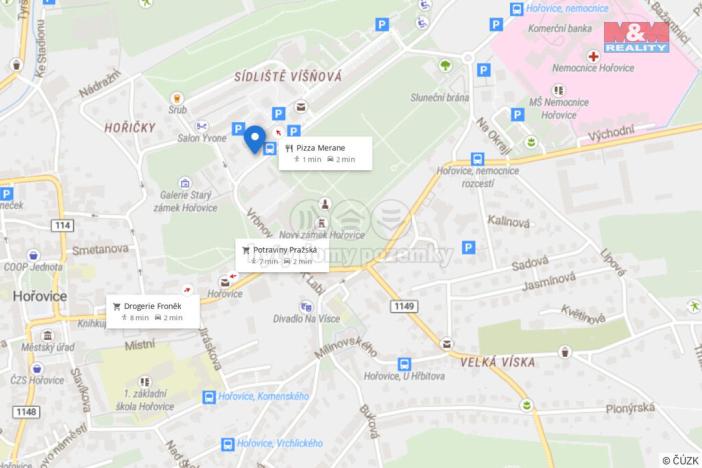Click the ČÚZK copyright attribution
702x468 pixels.
pyautogui.click(x=681, y=460)
